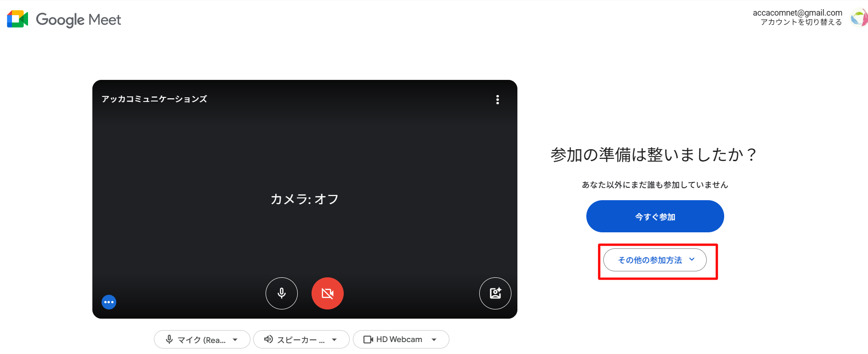Mute the microphone with the round mic button
Image resolution: width=868 pixels, height=354 pixels.
tap(282, 293)
